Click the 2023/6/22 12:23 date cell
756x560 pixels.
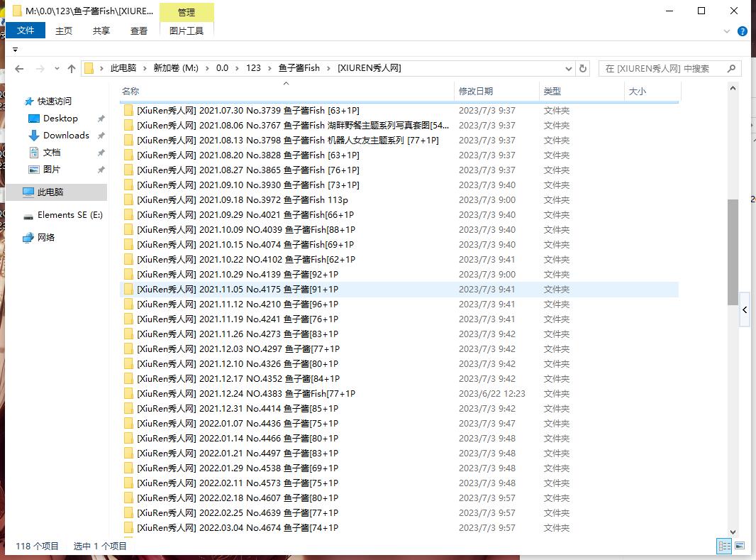point(491,394)
